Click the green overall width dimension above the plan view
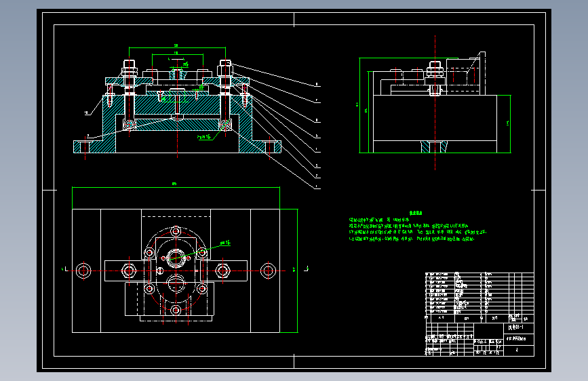This screenshot has width=588, height=381. point(176,186)
